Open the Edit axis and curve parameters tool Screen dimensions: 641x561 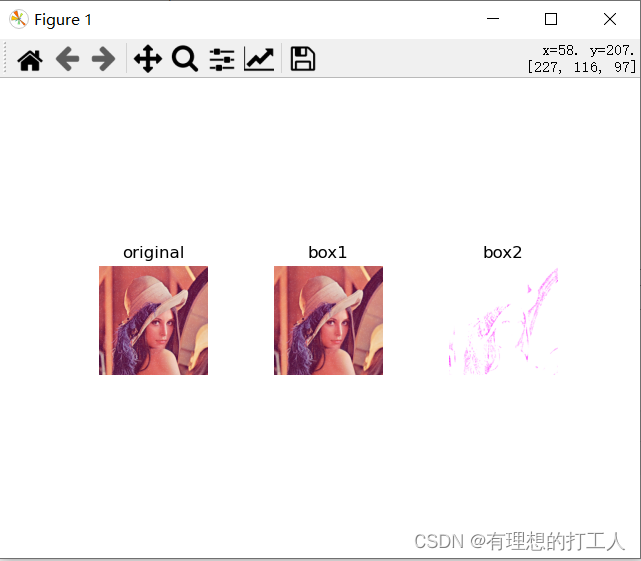tap(259, 59)
